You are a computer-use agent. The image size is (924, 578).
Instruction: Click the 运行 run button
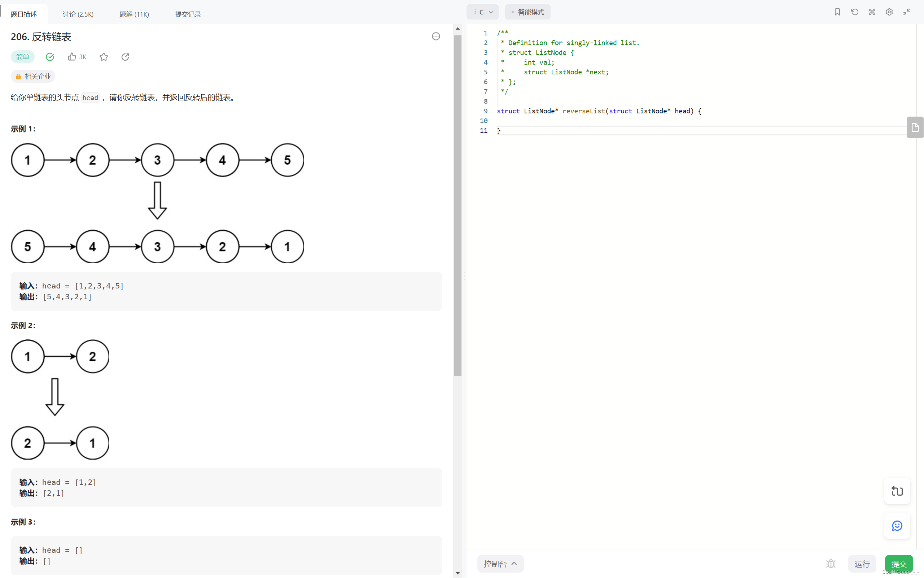click(x=862, y=564)
